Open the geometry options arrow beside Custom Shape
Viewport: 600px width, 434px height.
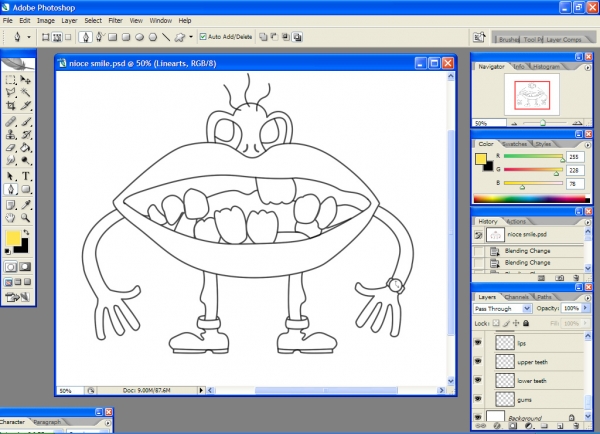191,37
